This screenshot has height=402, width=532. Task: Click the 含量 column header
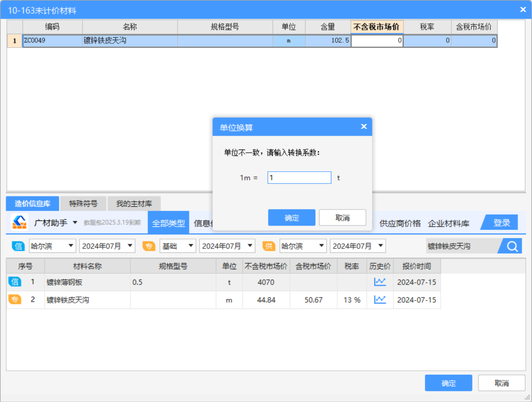tap(328, 27)
